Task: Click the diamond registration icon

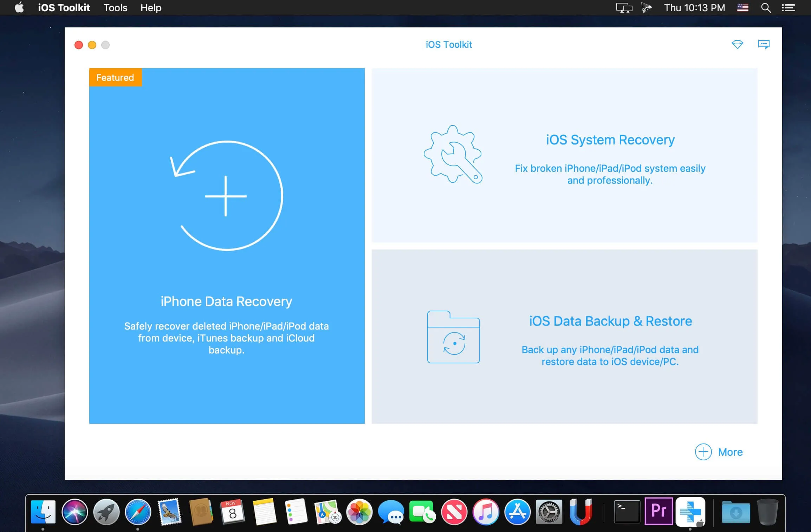Action: [738, 44]
